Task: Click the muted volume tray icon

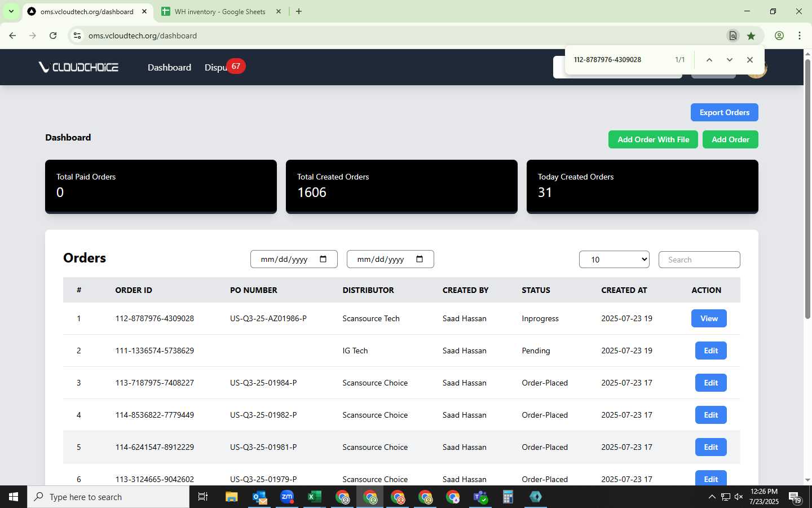Action: pos(739,497)
